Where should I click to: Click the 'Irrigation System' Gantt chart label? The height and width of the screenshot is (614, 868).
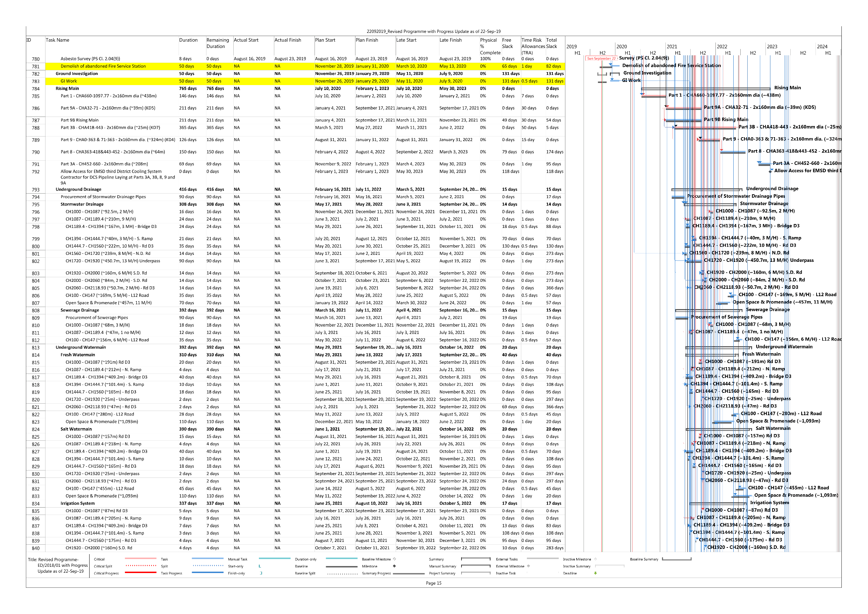coord(769,503)
